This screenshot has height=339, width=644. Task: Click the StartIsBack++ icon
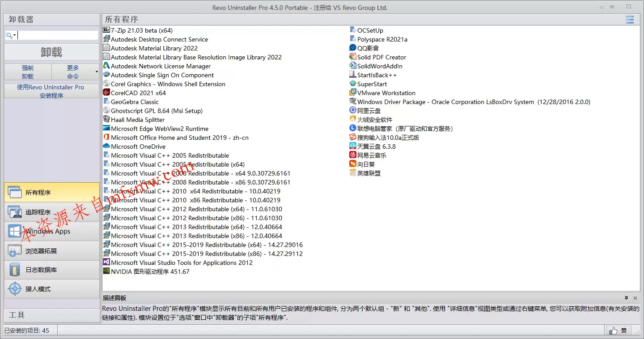click(x=353, y=75)
